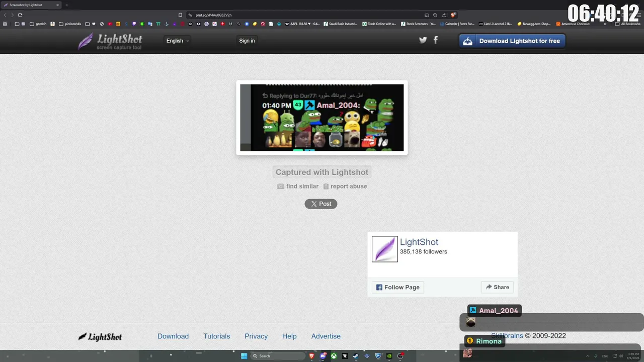
Task: Bookmark this page using the bookmark icon
Action: (x=180, y=15)
